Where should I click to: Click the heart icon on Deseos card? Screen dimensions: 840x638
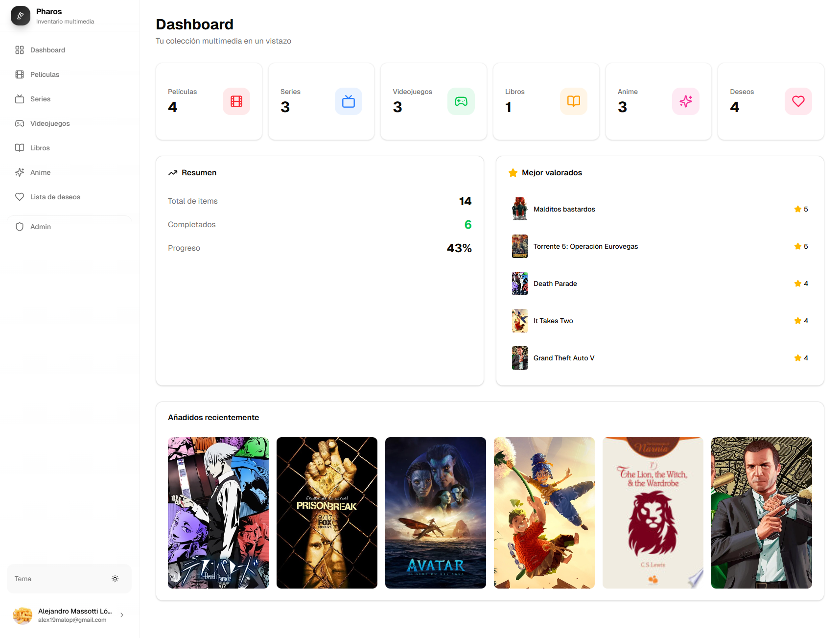click(798, 101)
